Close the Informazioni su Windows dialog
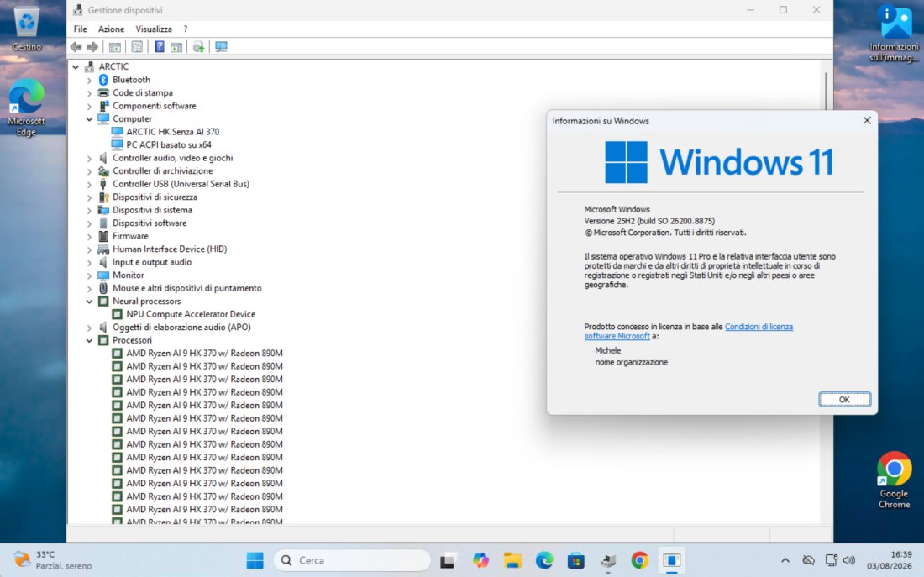The width and height of the screenshot is (924, 577). click(x=866, y=120)
